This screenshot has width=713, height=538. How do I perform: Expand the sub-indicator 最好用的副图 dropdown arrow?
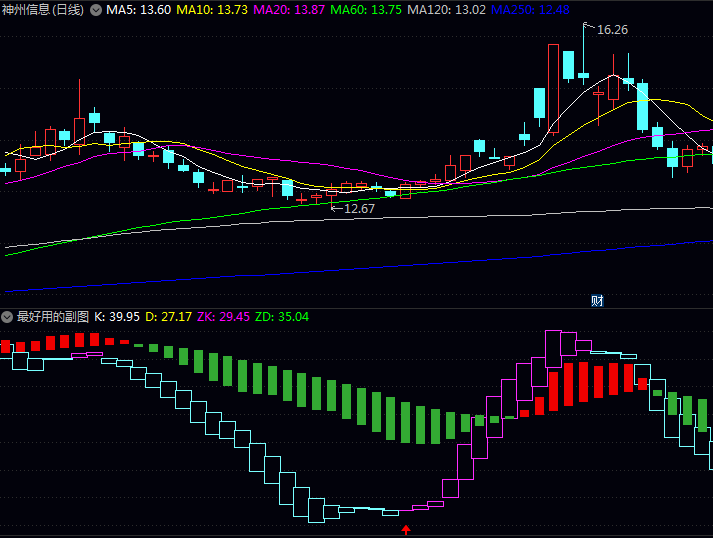pos(7,317)
